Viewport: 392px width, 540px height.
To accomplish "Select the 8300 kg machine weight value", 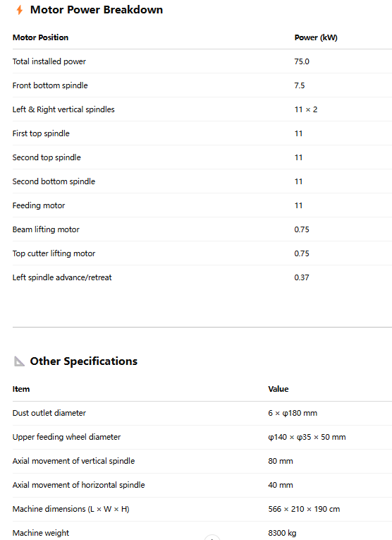I will 282,533.
